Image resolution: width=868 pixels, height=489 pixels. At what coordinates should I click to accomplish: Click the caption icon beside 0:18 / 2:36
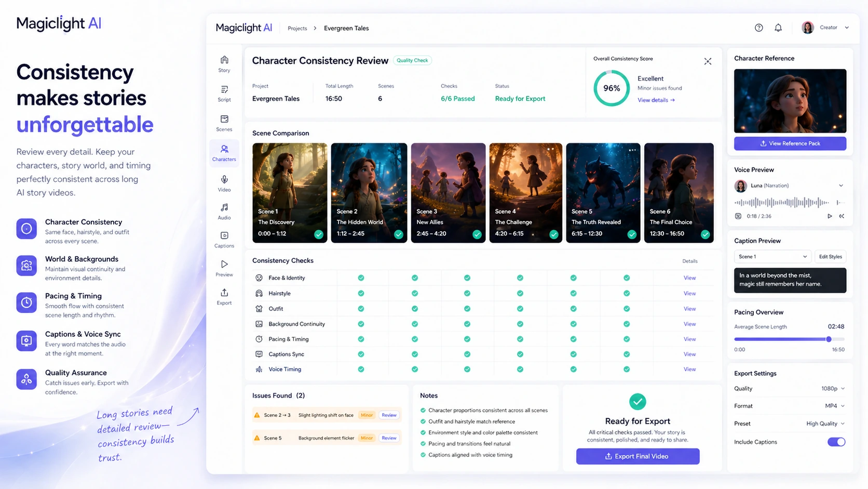[738, 216]
